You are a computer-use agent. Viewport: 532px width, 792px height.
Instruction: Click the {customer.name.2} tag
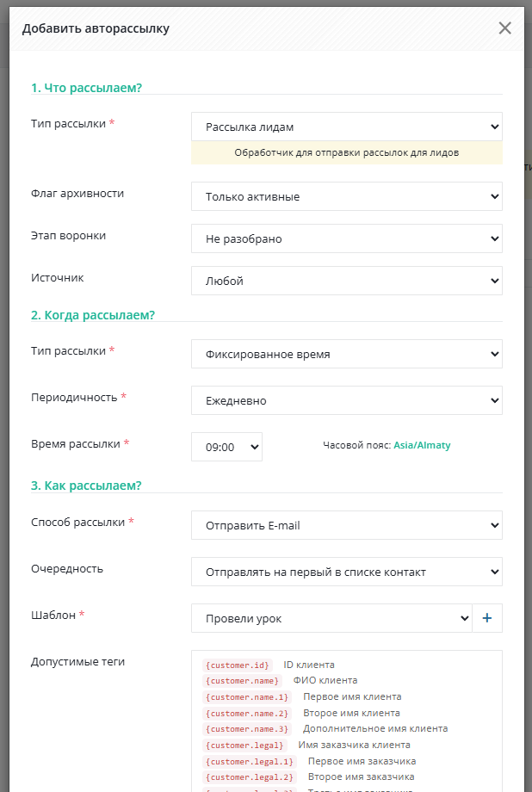coord(247,714)
